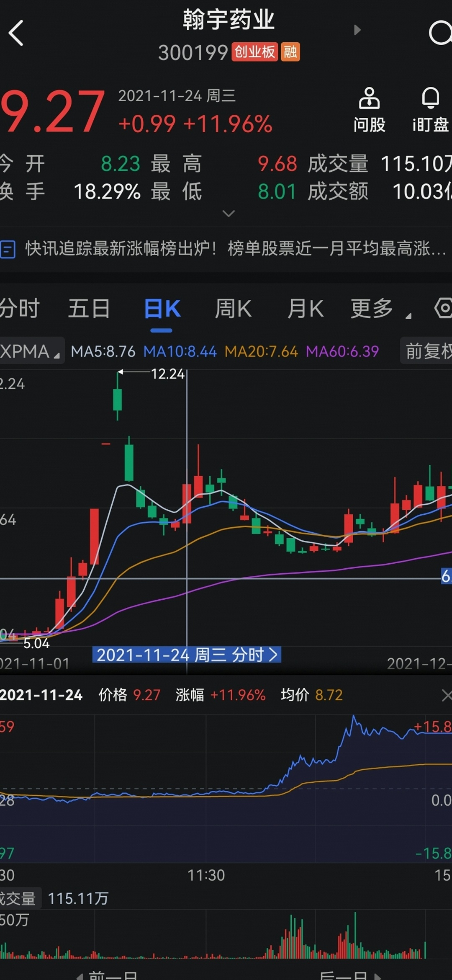Open 盯盘 alert bell feature
This screenshot has width=452, height=980.
tap(431, 110)
